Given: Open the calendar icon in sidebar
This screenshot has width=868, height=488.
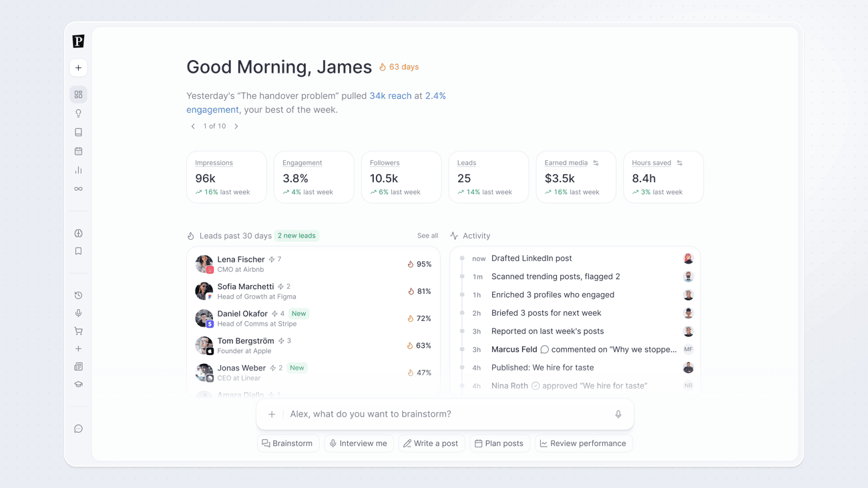Looking at the screenshot, I should 78,152.
